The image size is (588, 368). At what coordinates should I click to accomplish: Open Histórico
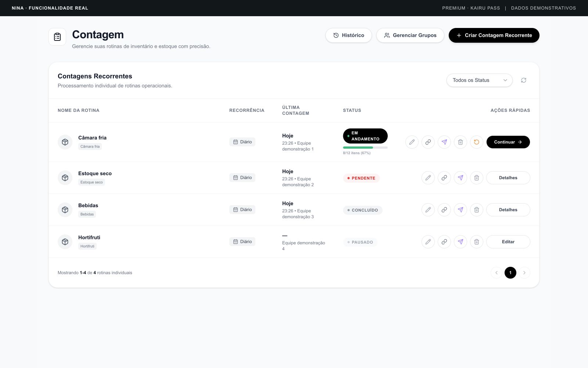348,35
